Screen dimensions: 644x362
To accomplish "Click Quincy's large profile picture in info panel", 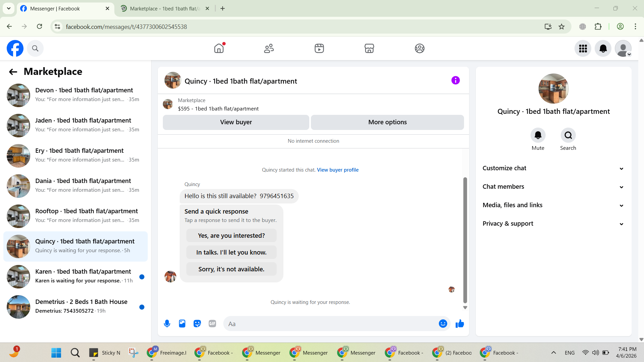I will [x=553, y=89].
